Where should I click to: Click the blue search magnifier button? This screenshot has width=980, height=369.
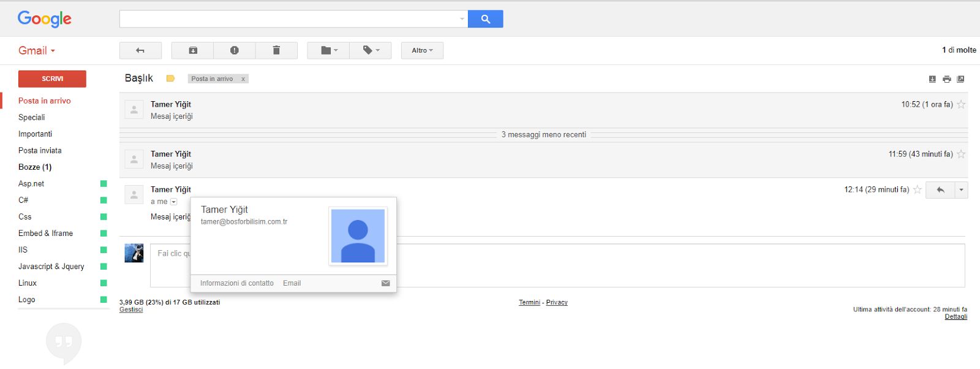[x=485, y=19]
